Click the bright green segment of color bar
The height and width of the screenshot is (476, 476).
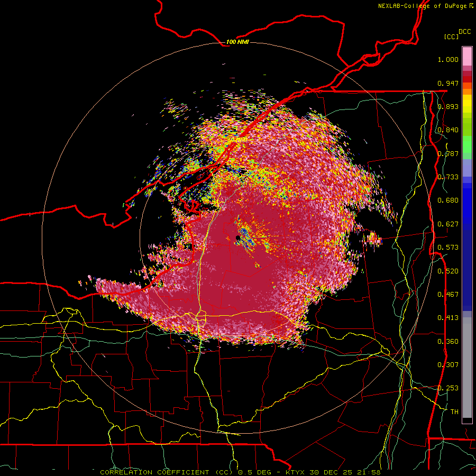click(467, 144)
